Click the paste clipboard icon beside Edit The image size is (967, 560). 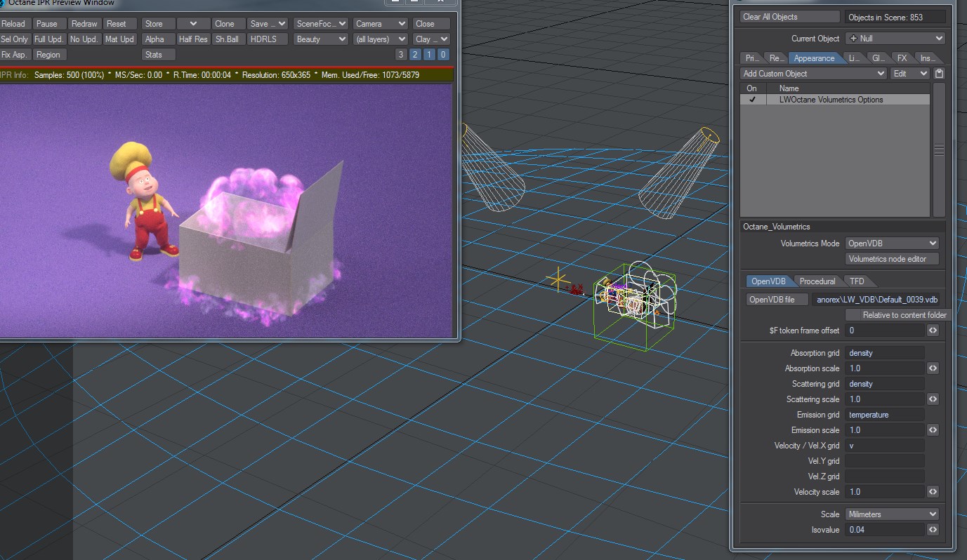click(x=940, y=74)
